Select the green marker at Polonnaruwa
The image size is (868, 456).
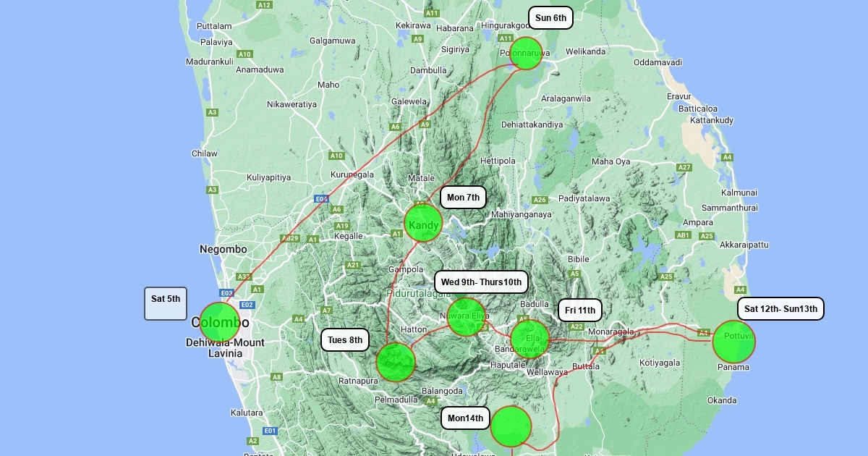pos(526,54)
